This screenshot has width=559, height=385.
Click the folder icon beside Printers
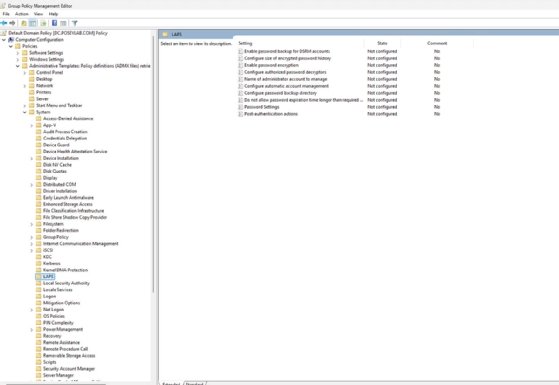[32, 92]
